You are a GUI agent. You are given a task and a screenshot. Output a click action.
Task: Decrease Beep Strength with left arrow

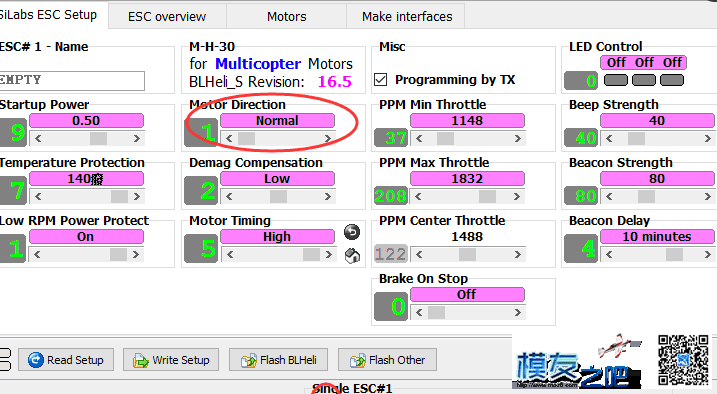click(x=609, y=138)
